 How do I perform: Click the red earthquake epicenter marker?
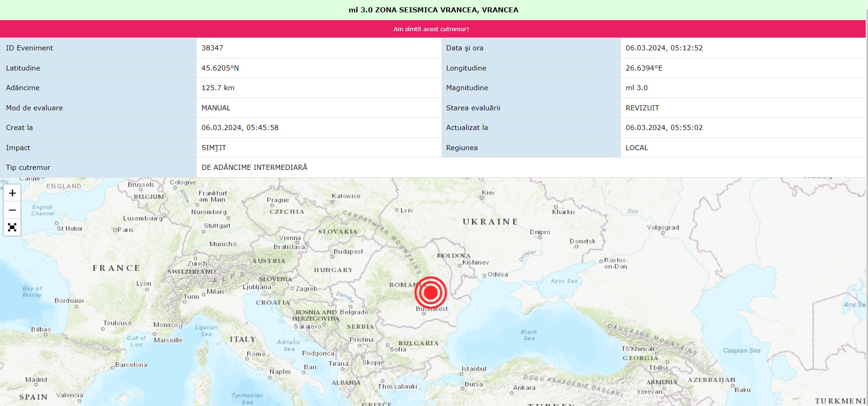click(431, 292)
